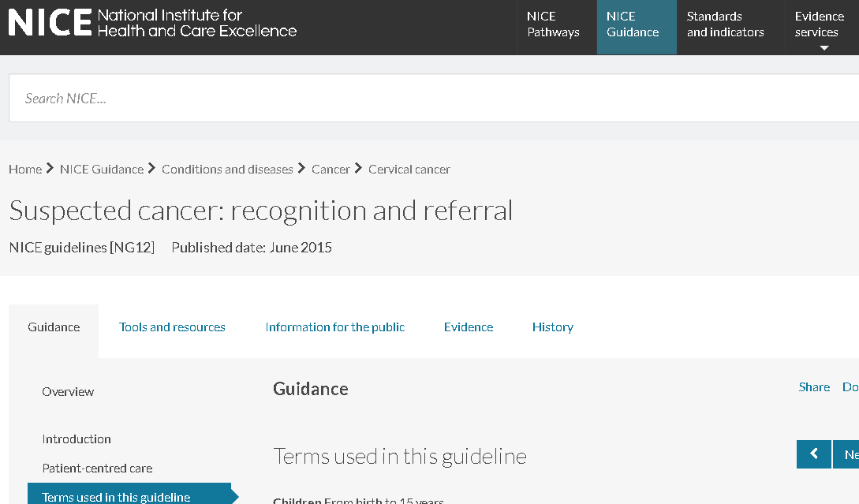Open the Cancer breadcrumb link
The width and height of the screenshot is (859, 504).
(331, 170)
